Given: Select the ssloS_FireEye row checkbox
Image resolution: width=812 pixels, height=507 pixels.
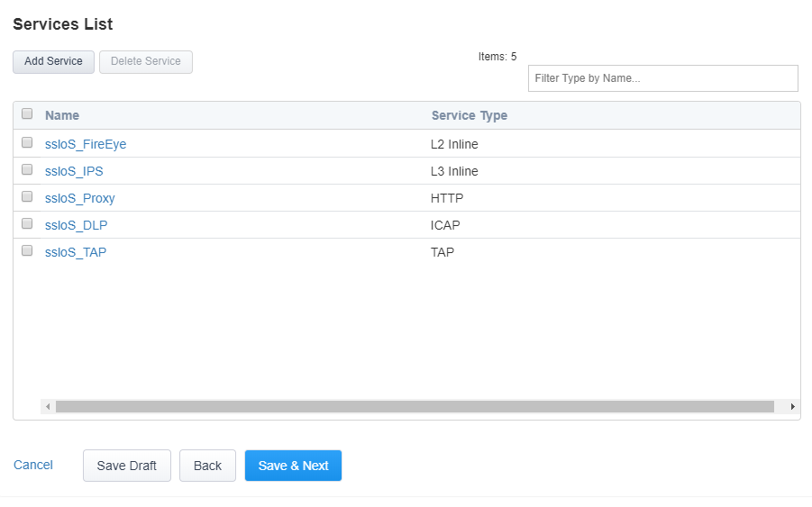Looking at the screenshot, I should [27, 142].
